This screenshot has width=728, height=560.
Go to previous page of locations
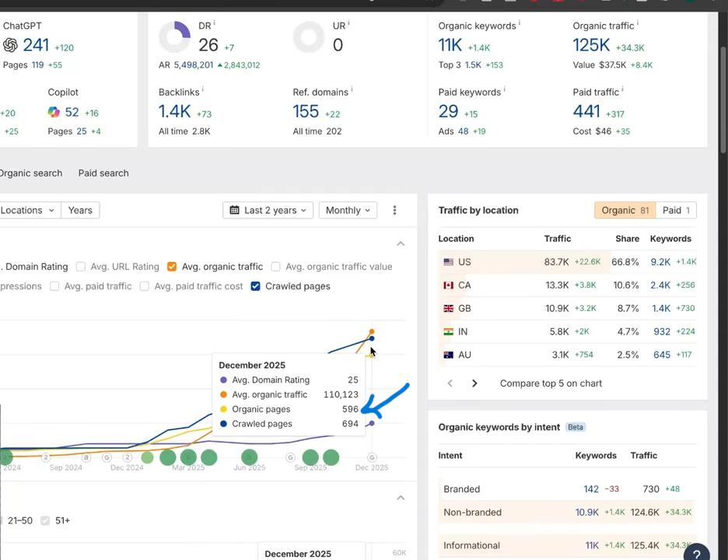coord(450,383)
